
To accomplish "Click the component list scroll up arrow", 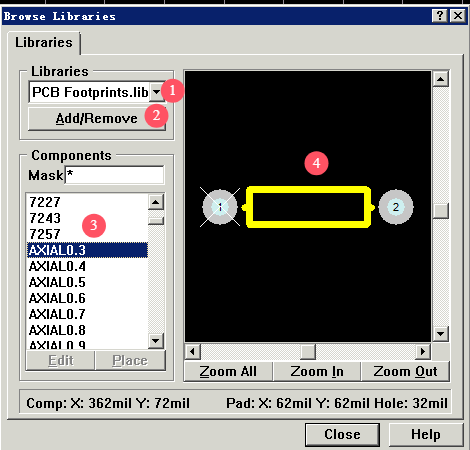I will pos(156,202).
